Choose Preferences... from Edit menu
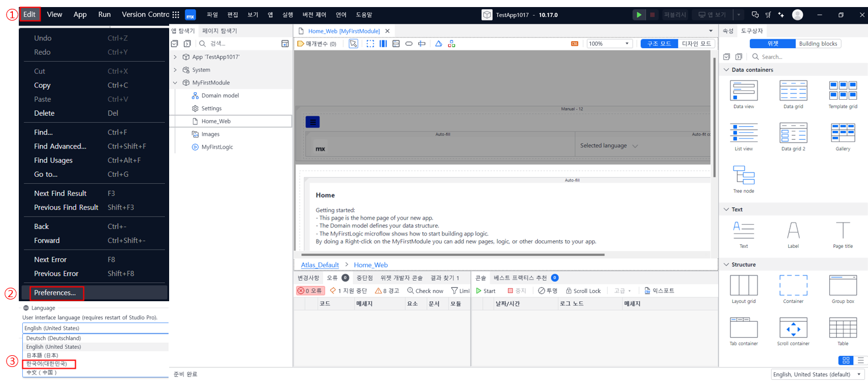Viewport: 868px width, 384px height. click(55, 292)
